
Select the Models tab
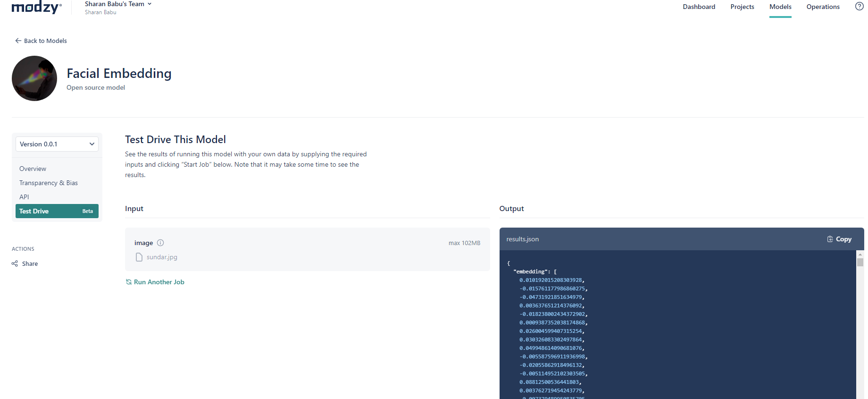780,7
